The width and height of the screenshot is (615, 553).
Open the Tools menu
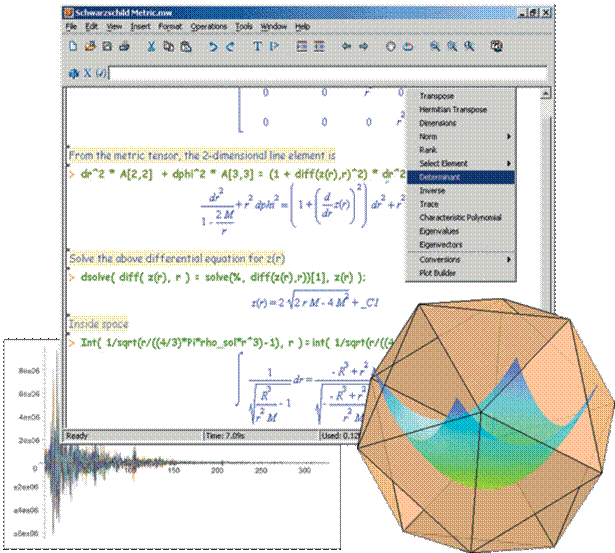pos(244,26)
